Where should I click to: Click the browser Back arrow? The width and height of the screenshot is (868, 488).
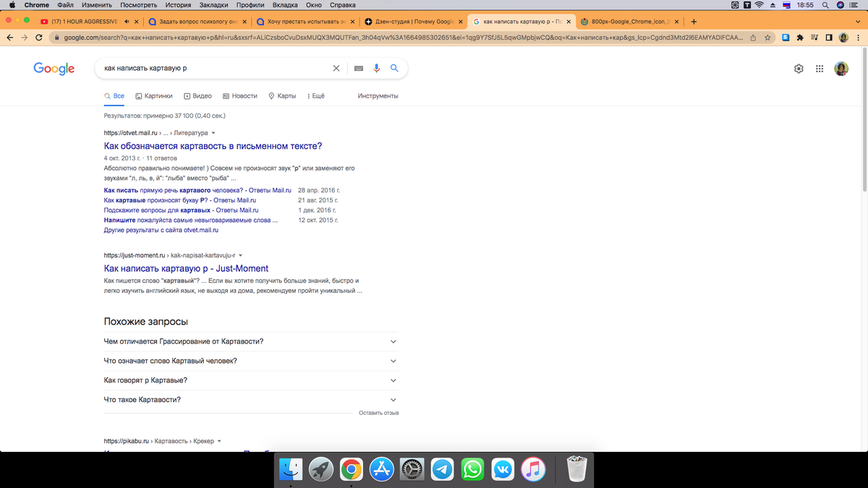coord(9,37)
